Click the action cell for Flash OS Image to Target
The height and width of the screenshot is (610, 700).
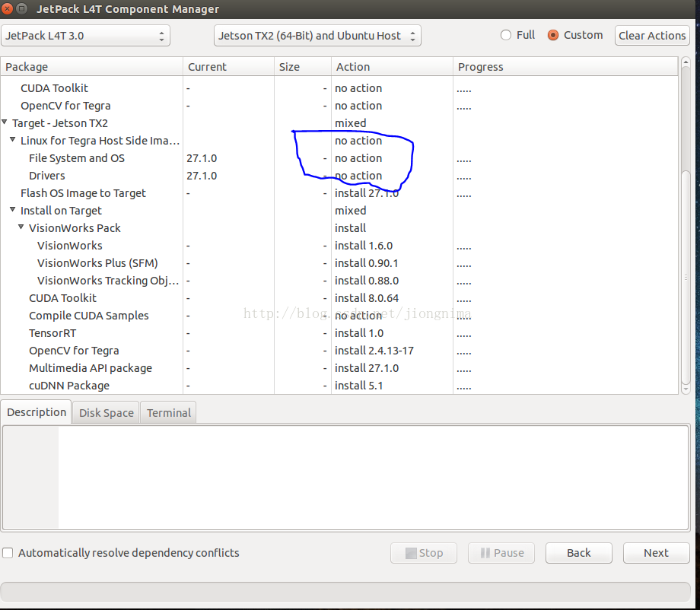(x=392, y=192)
